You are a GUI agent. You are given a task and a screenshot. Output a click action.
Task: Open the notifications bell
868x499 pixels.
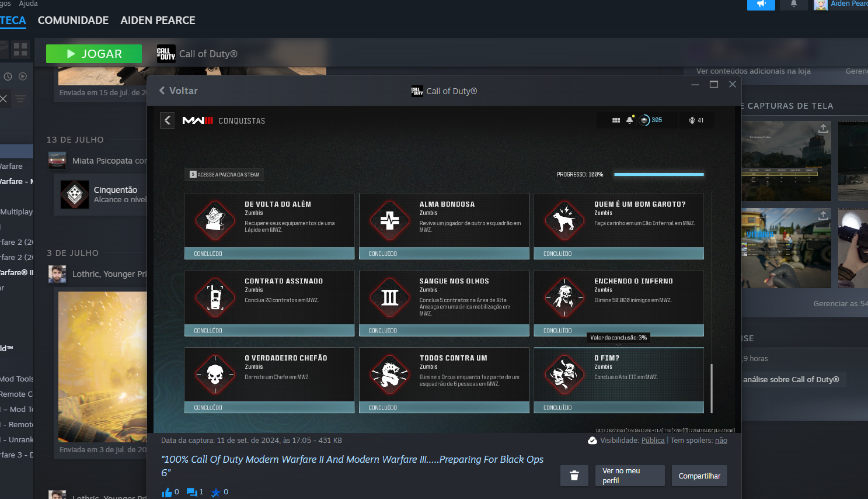tap(794, 4)
